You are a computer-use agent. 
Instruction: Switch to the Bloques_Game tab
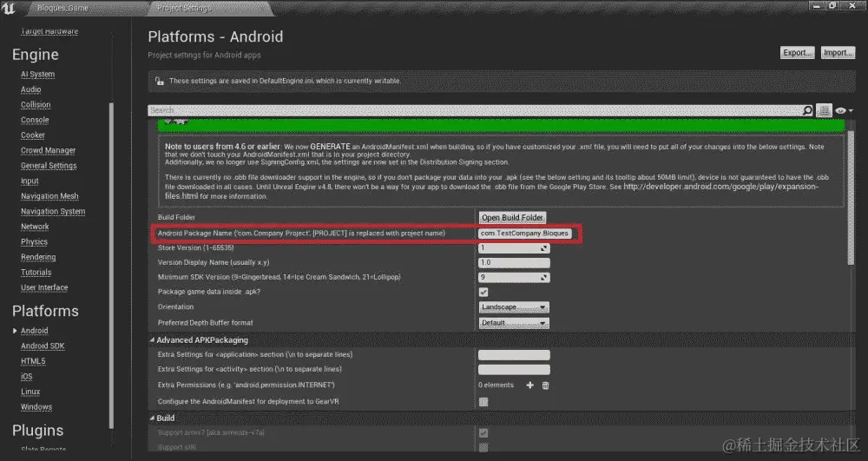click(62, 8)
